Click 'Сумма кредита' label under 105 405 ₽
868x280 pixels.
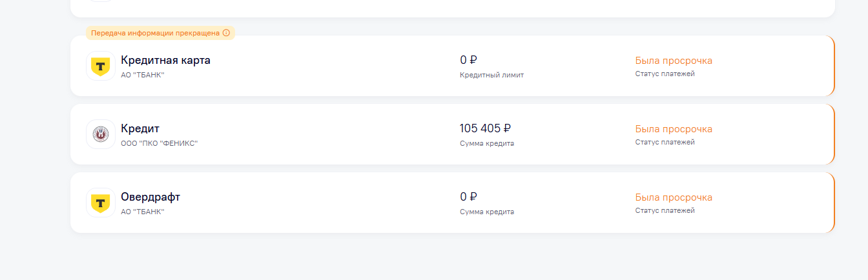click(x=487, y=143)
